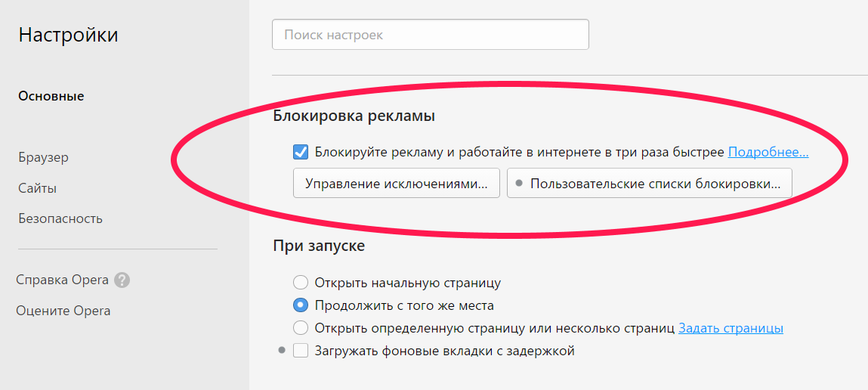This screenshot has width=868, height=390.
Task: Choose 'Открыть определенную страницу' radio button
Action: click(301, 328)
